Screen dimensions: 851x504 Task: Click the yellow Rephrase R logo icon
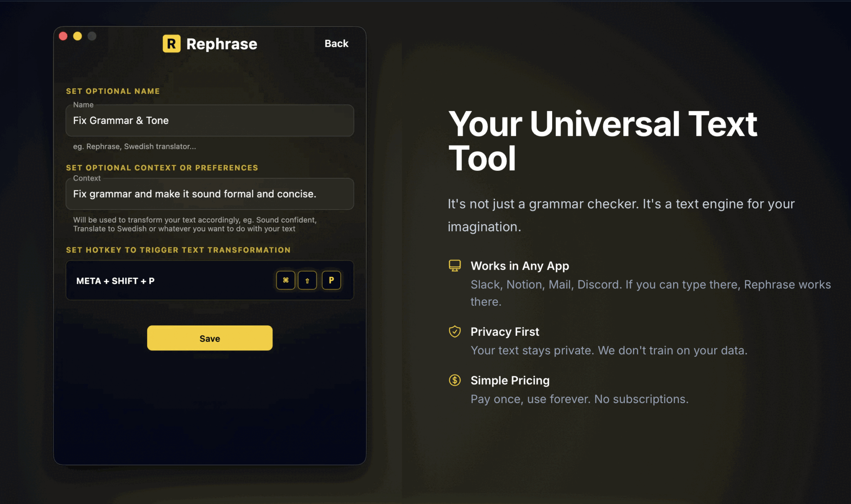pos(171,44)
